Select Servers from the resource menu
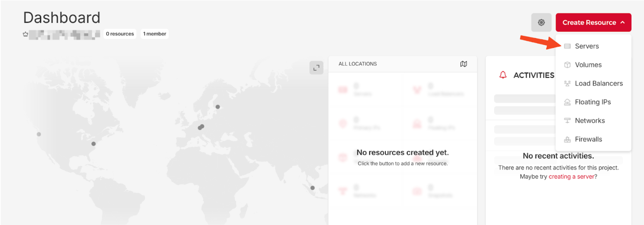Image resolution: width=644 pixels, height=225 pixels. 587,46
